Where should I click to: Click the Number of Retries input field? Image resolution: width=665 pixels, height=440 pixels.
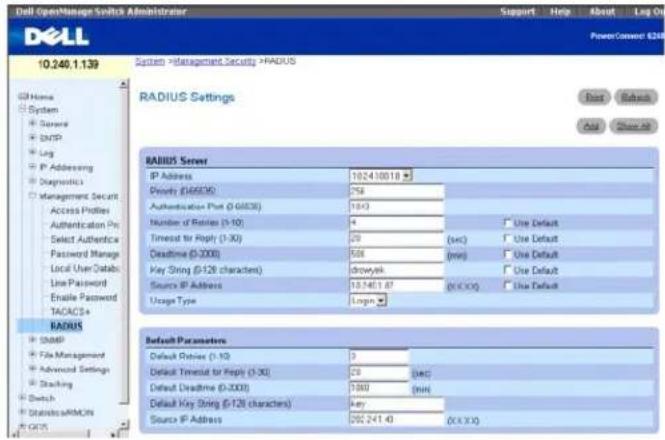click(x=397, y=223)
